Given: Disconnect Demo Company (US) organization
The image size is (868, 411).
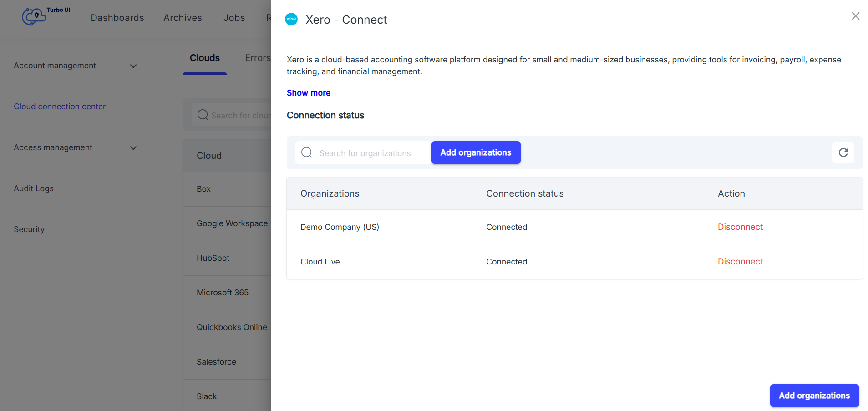Looking at the screenshot, I should tap(740, 227).
